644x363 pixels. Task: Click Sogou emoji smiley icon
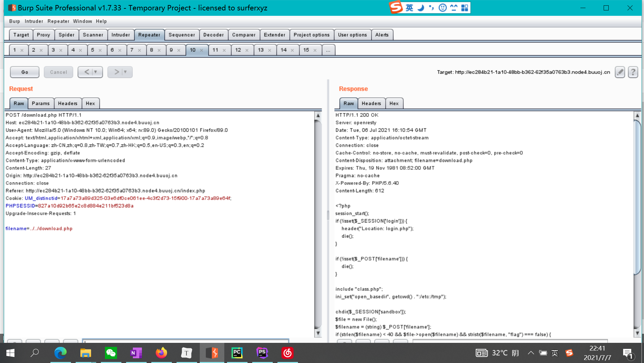443,7
